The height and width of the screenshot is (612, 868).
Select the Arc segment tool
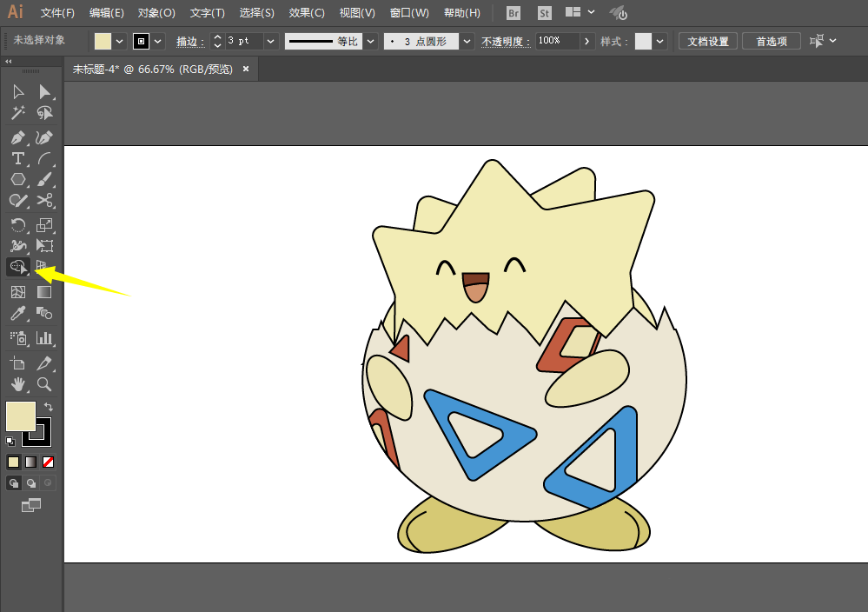pos(44,159)
